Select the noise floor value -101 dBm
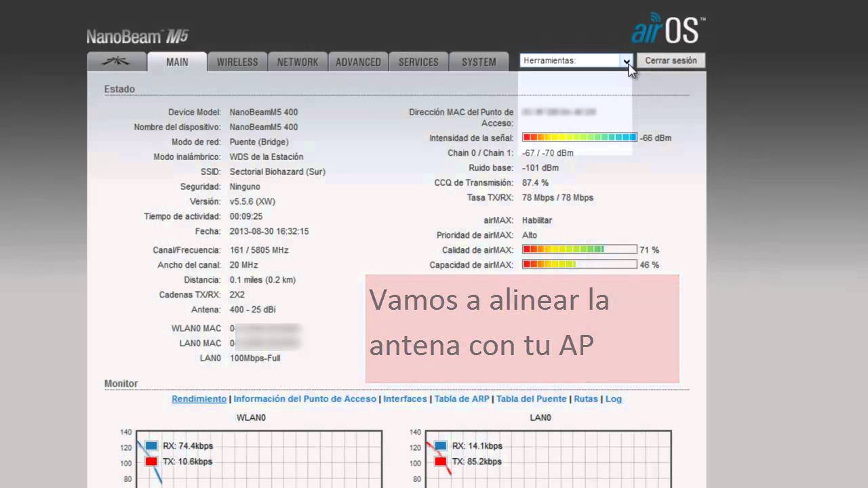868x488 pixels. [540, 167]
